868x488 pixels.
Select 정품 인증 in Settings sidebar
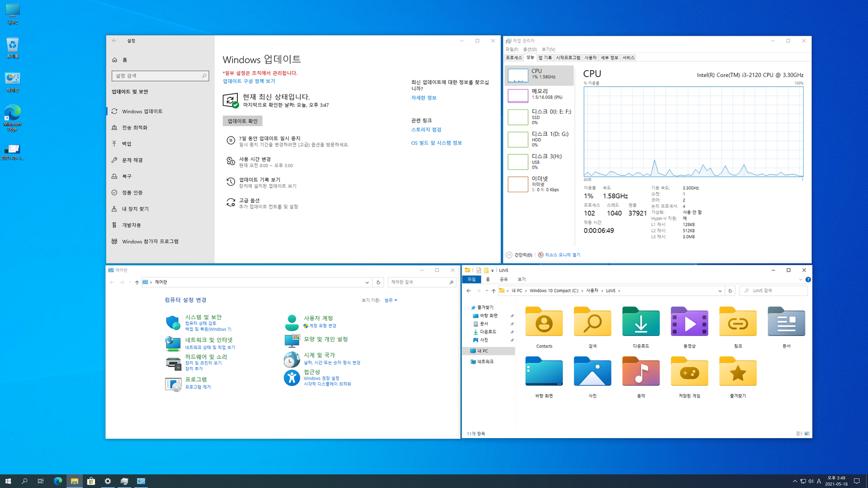160,193
